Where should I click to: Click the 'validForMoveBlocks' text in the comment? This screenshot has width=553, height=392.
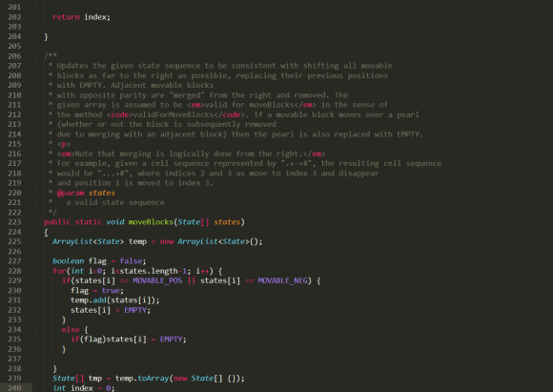173,114
